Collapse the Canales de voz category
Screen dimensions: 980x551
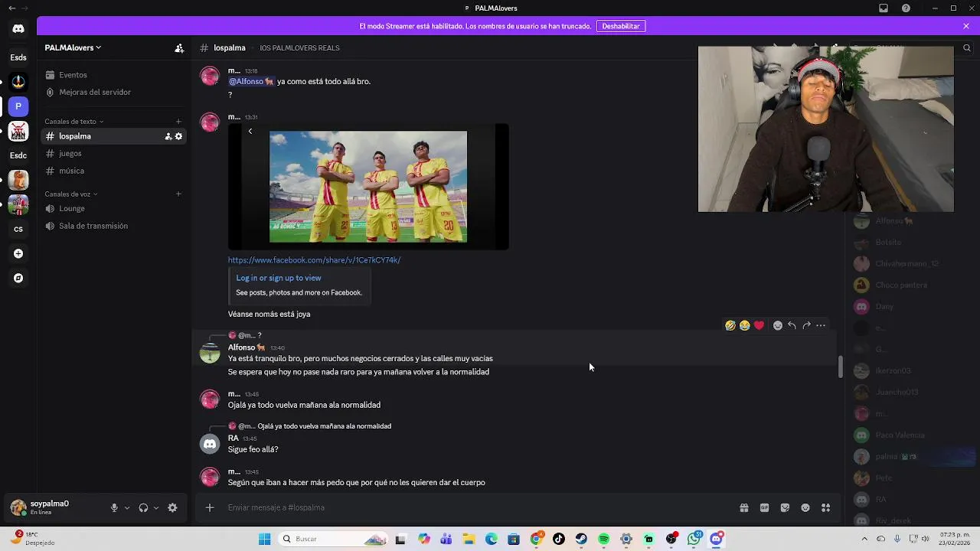point(70,194)
